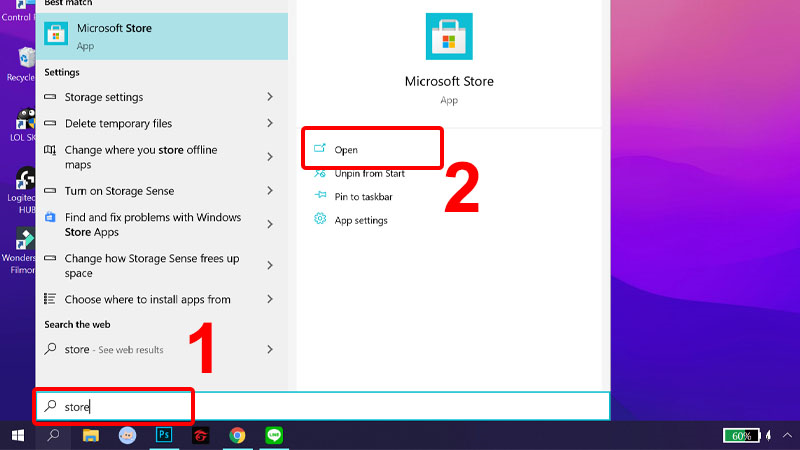
Task: Select Pin to taskbar option
Action: pos(363,197)
